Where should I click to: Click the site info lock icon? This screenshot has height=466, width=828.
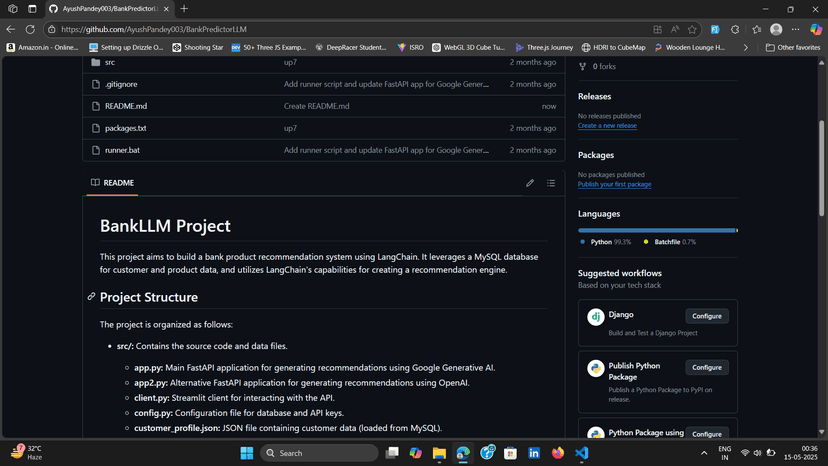pos(52,30)
